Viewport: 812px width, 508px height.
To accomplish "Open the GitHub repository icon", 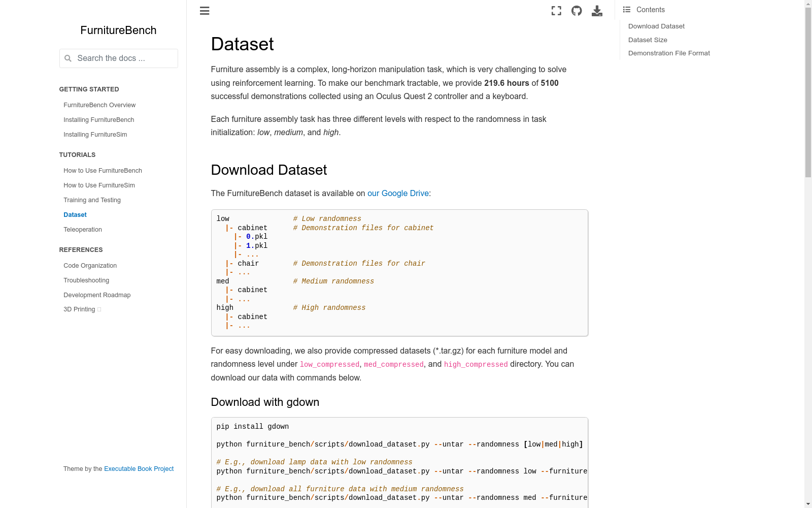I will (x=577, y=11).
